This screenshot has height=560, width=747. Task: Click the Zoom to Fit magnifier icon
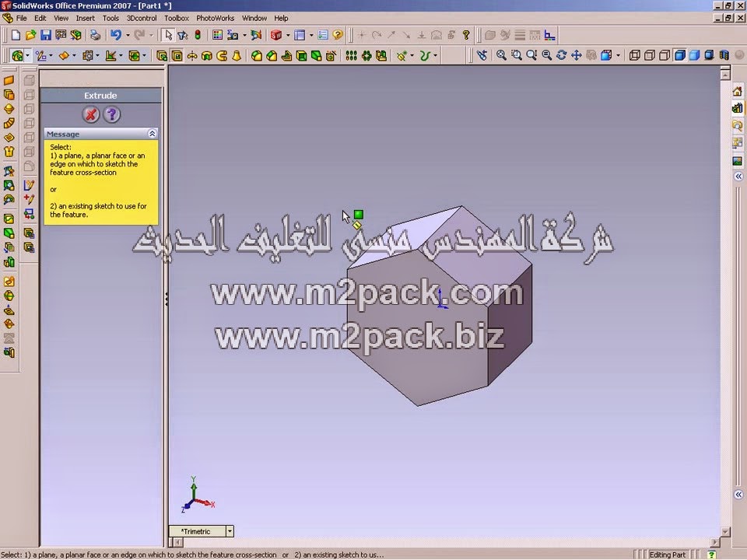tap(501, 55)
